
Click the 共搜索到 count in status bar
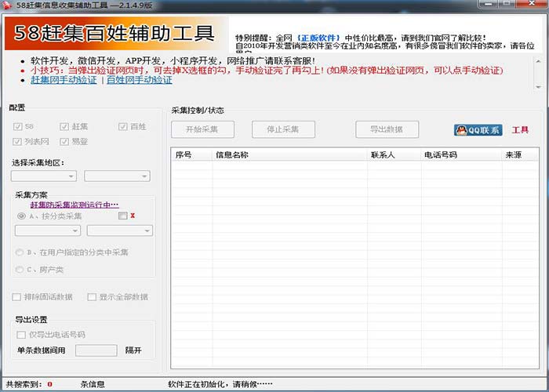(x=49, y=384)
